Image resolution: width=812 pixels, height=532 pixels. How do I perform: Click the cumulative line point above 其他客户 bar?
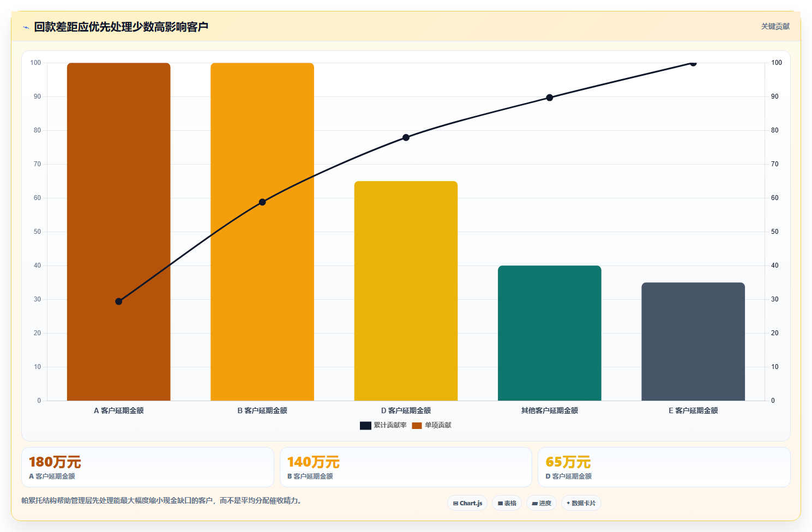click(x=550, y=98)
